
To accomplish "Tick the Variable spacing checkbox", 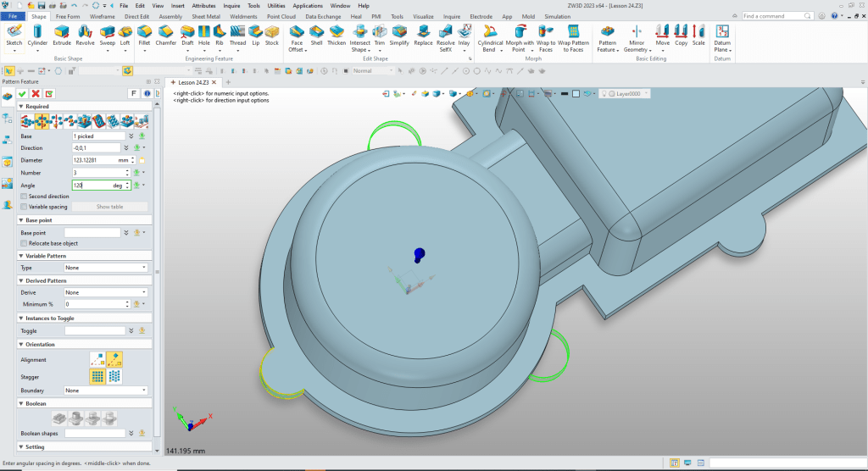I will 24,207.
